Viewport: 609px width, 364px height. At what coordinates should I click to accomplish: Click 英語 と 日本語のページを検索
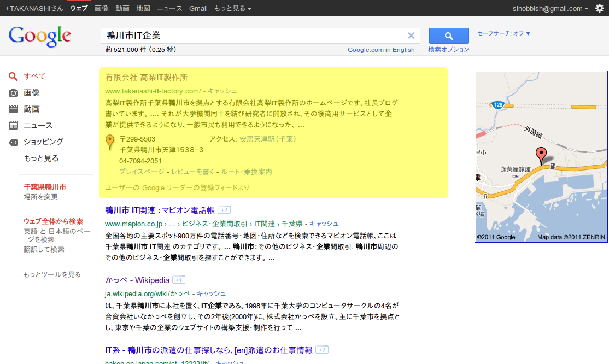point(57,236)
